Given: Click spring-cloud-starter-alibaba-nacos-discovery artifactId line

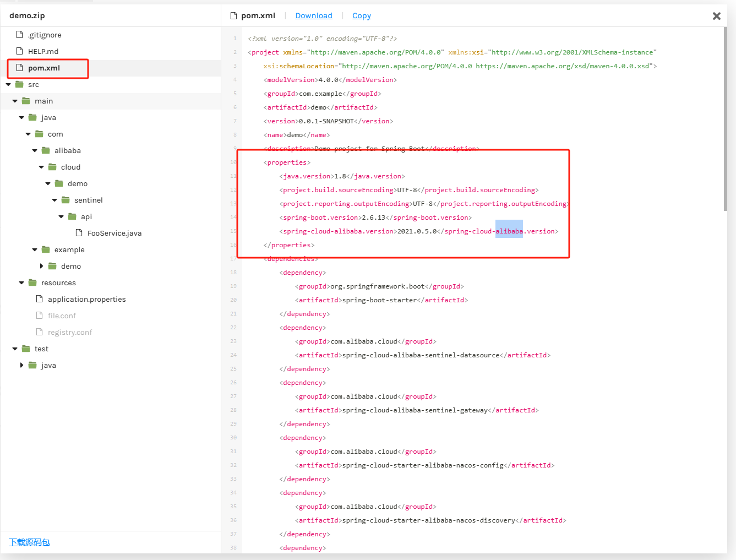Looking at the screenshot, I should pos(430,520).
